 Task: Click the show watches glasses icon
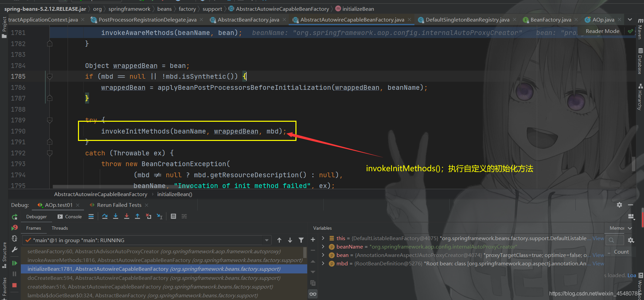[313, 294]
